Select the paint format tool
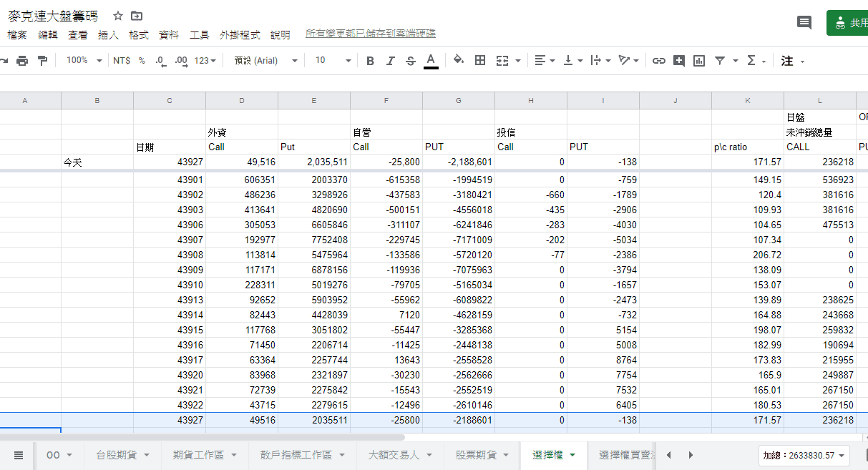The height and width of the screenshot is (470, 868). coord(42,61)
